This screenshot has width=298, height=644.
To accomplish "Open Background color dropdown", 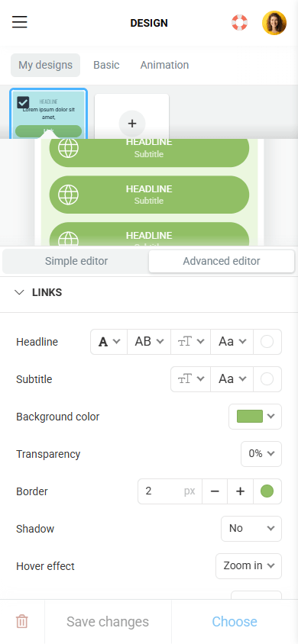I will tap(255, 417).
